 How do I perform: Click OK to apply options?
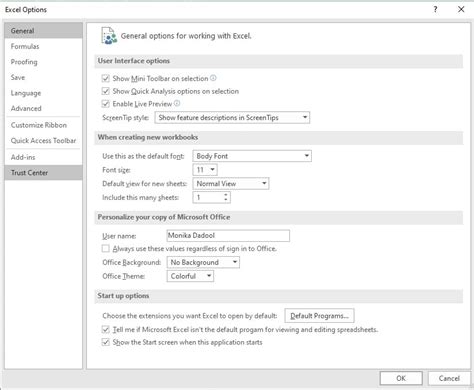(401, 378)
